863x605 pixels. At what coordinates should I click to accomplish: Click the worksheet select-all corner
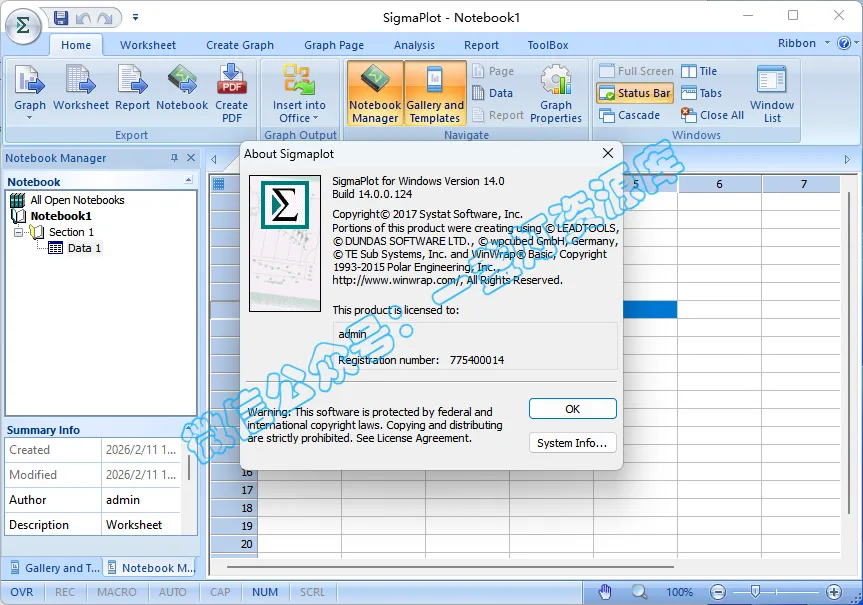218,184
